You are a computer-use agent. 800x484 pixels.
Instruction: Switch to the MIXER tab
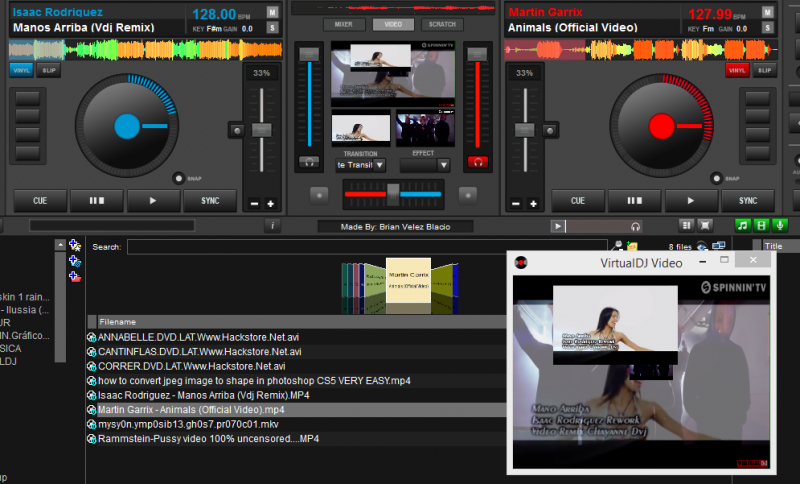[344, 24]
